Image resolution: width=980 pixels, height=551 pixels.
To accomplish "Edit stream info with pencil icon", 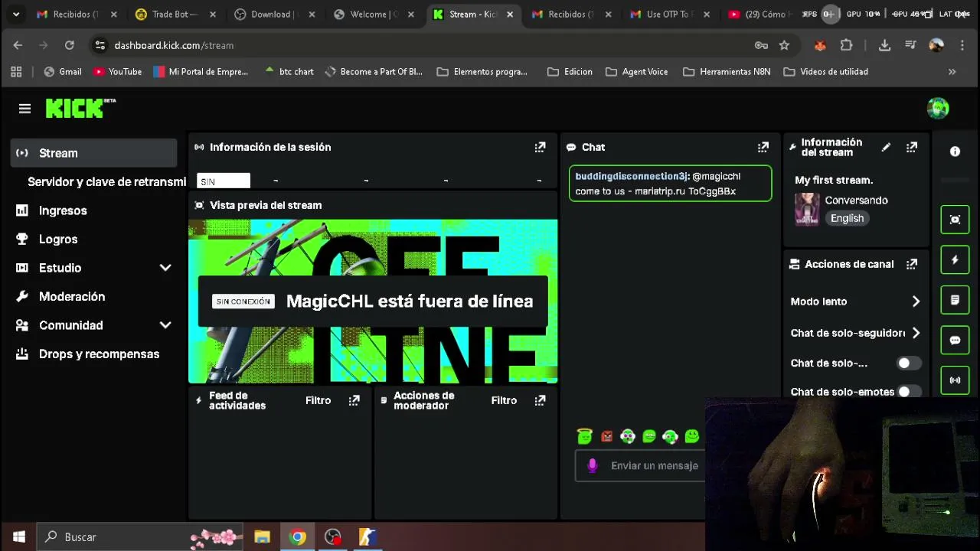I will click(x=886, y=147).
